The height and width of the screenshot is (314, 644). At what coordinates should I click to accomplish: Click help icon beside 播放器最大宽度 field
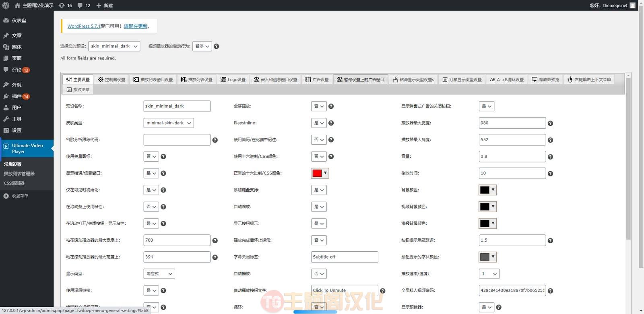pyautogui.click(x=550, y=123)
